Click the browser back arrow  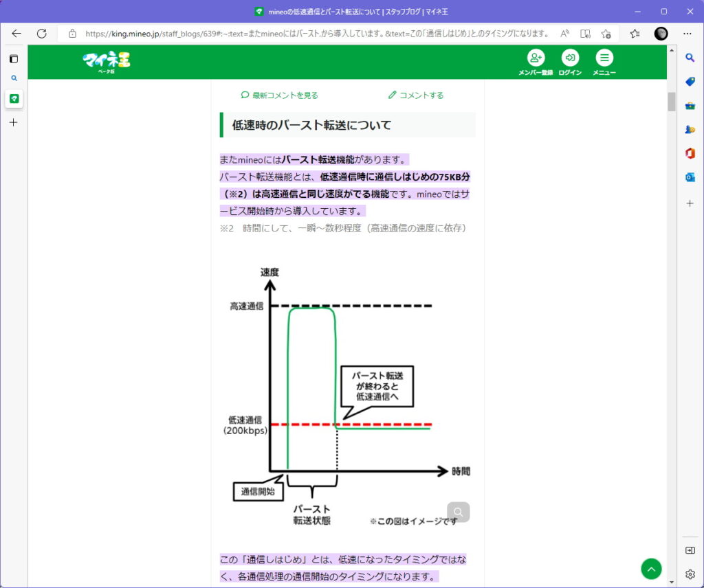16,34
